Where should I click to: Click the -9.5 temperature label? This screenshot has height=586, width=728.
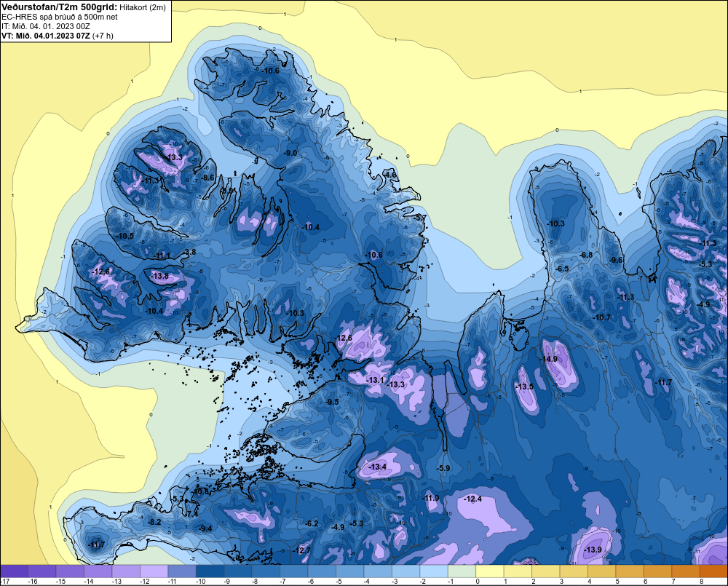[333, 402]
